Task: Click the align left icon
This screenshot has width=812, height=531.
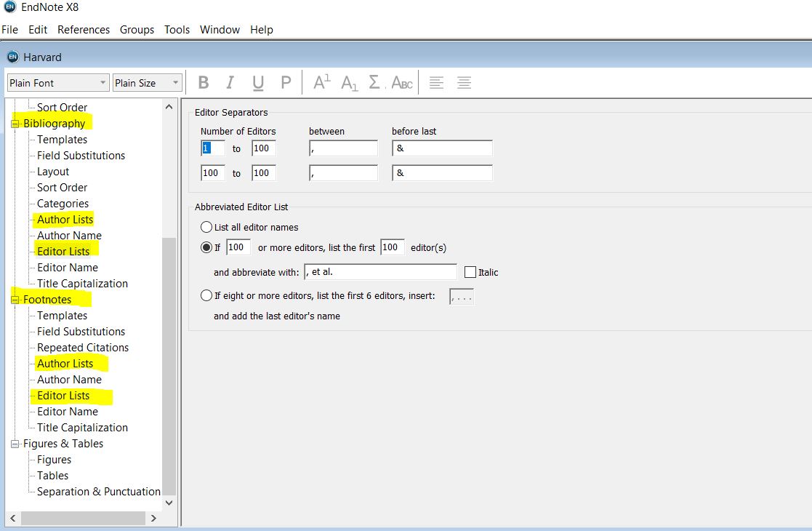Action: point(437,82)
